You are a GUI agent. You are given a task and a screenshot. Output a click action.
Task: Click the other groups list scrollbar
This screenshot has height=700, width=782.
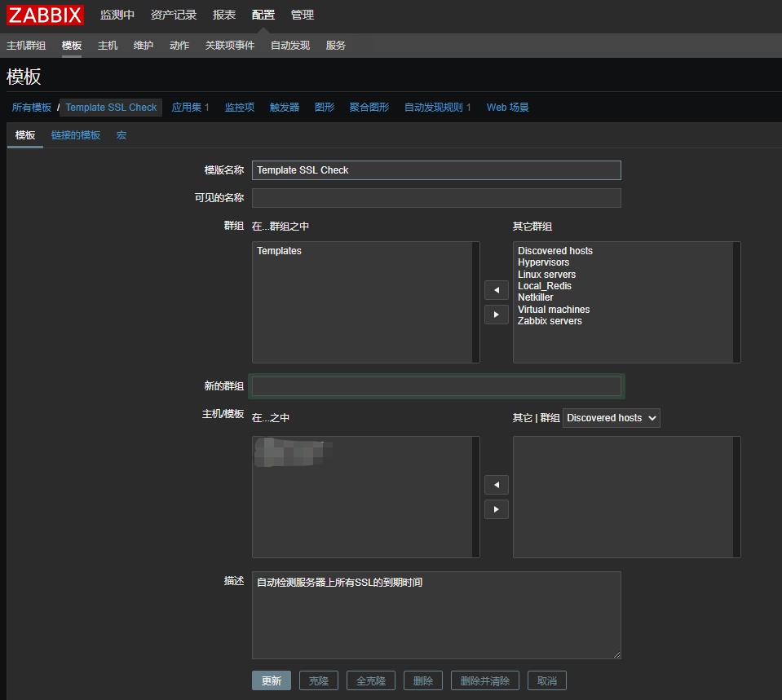(x=736, y=302)
